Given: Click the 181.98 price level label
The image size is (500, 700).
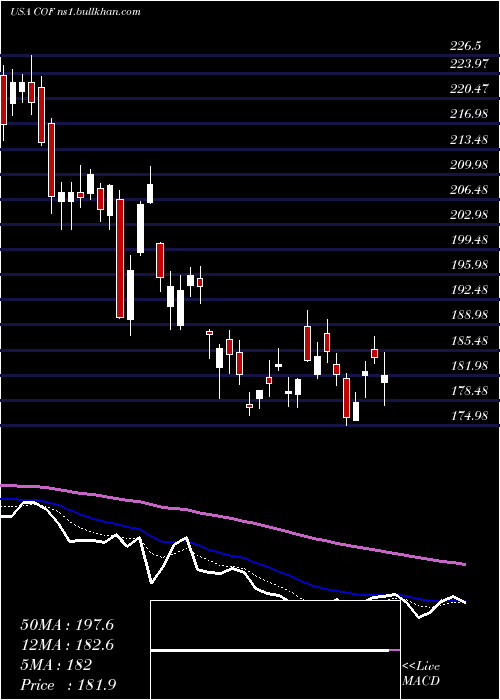Looking at the screenshot, I should (x=469, y=366).
